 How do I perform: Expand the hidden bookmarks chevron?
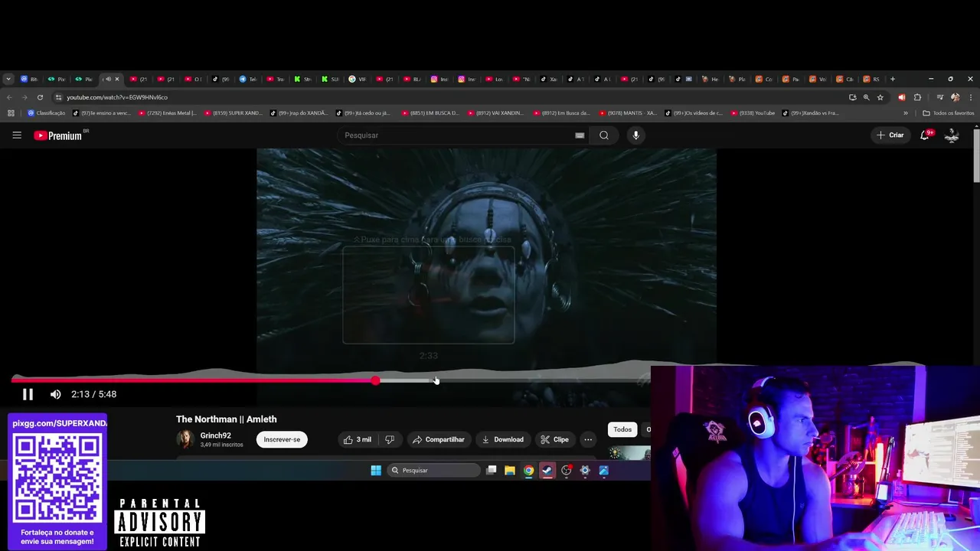[x=906, y=113]
